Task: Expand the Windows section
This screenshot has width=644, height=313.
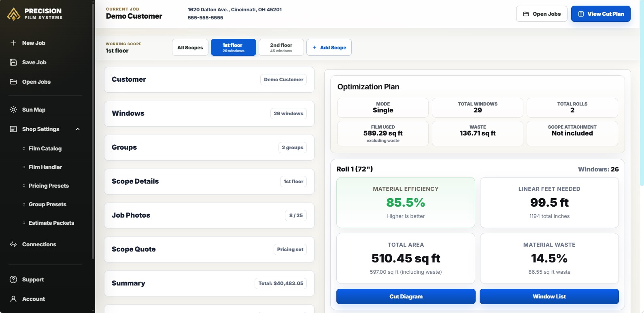Action: tap(209, 114)
